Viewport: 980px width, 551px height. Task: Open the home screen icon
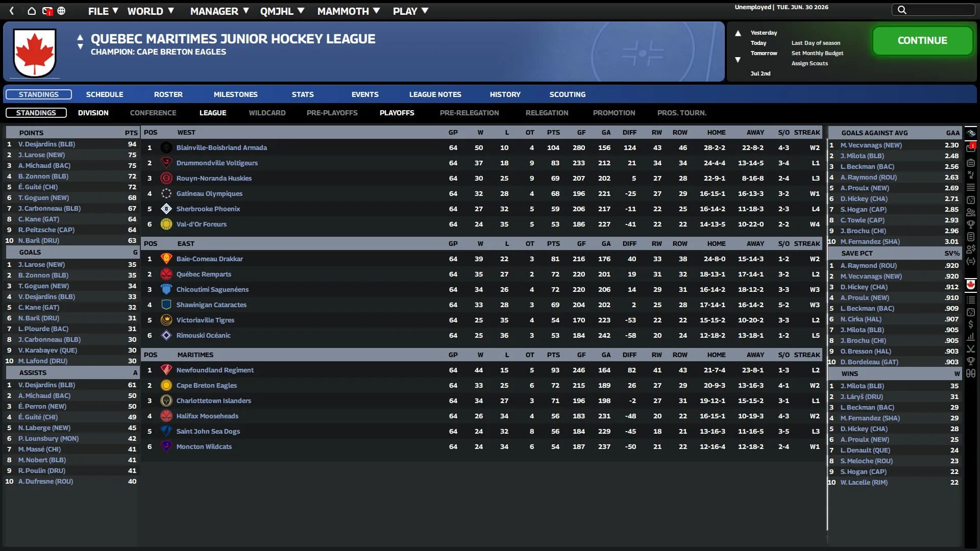(x=32, y=11)
